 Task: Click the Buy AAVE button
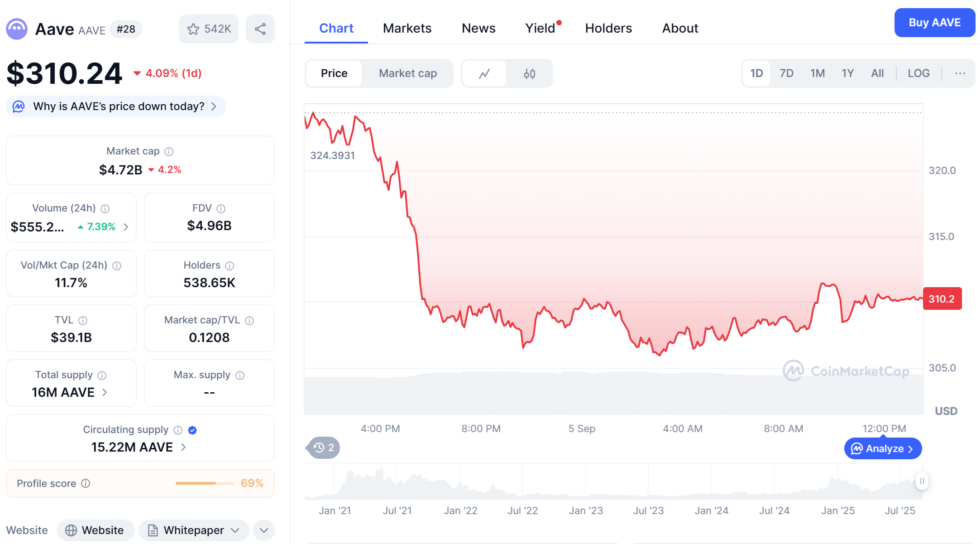(x=934, y=23)
